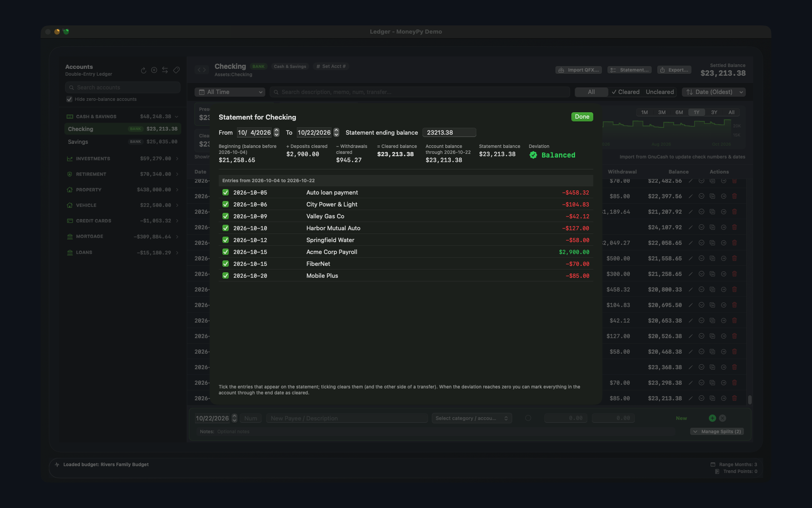Viewport: 812px width, 508px height.
Task: Select the Savings account in sidebar
Action: point(122,142)
